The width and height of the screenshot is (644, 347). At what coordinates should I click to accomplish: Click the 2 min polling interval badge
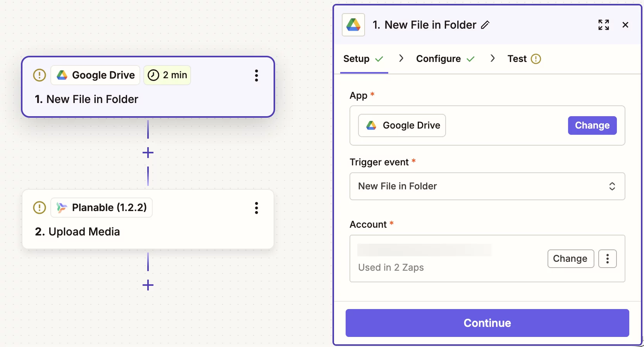pyautogui.click(x=167, y=75)
